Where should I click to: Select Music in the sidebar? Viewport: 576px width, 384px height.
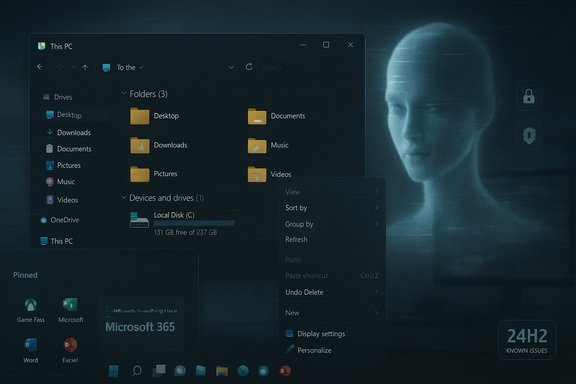tap(66, 182)
